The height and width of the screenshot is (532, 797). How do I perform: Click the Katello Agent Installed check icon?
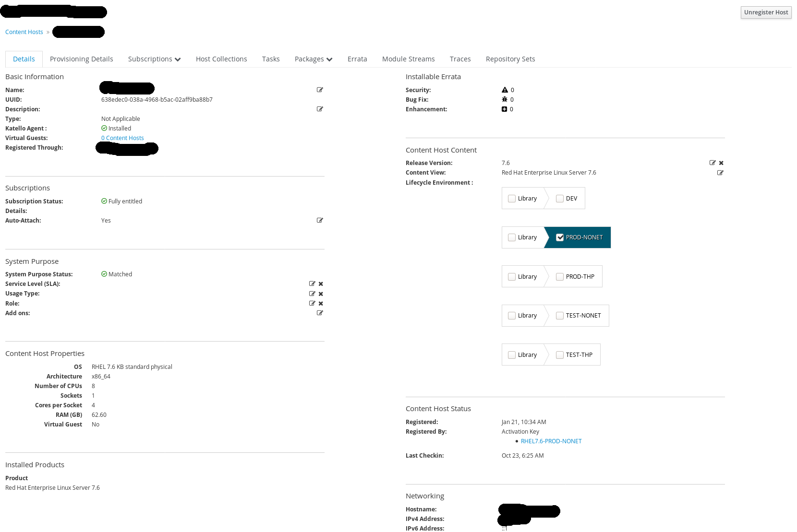[x=104, y=128]
